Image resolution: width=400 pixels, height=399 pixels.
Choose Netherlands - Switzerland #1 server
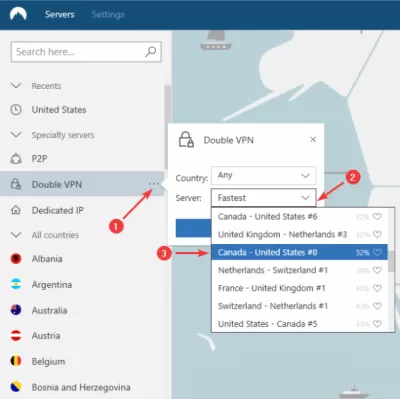(299, 270)
